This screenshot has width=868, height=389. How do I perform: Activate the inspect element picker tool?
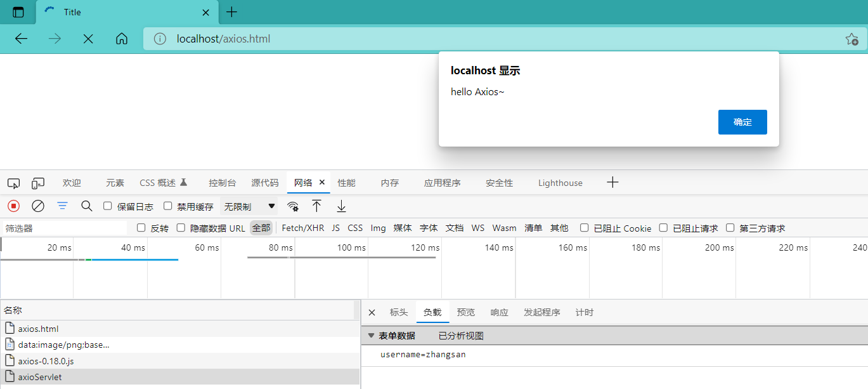coord(13,183)
